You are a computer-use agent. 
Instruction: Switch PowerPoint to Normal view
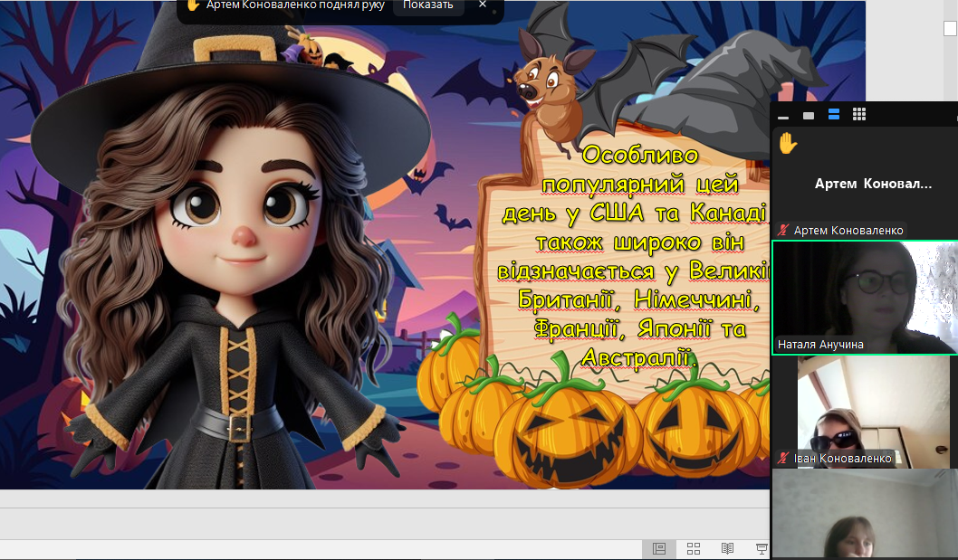point(658,548)
